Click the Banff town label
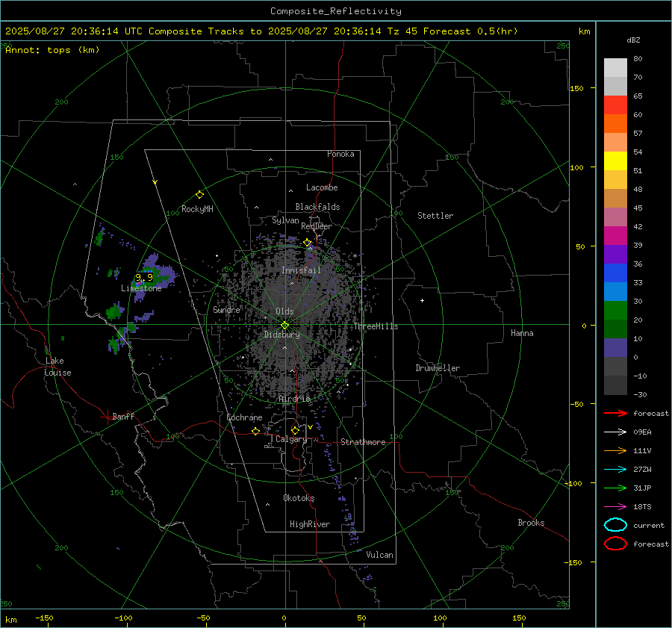Viewport: 672px width, 628px height. click(x=123, y=416)
